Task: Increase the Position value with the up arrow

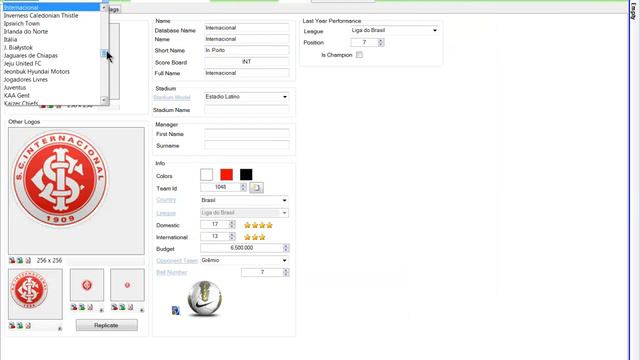Action: [381, 40]
